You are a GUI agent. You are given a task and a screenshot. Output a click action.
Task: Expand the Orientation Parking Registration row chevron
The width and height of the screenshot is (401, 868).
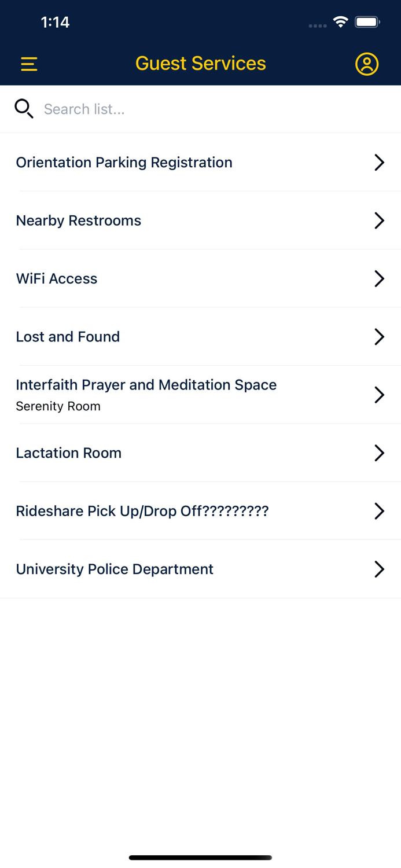click(x=380, y=163)
